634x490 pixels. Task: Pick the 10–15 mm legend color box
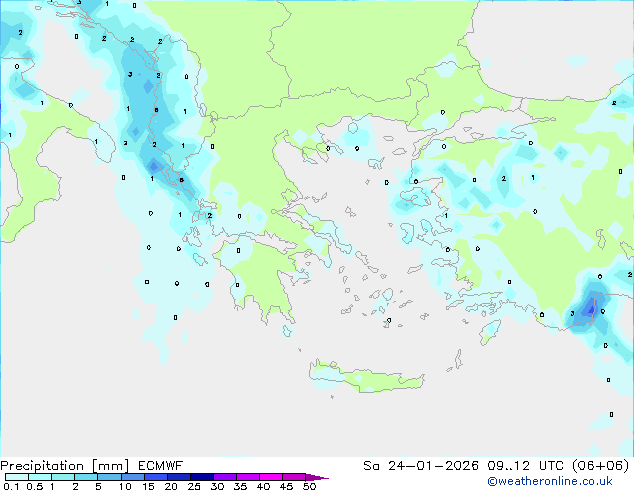132,477
